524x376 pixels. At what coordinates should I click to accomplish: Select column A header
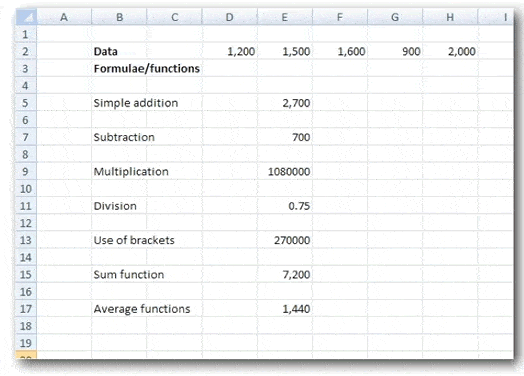(x=64, y=17)
